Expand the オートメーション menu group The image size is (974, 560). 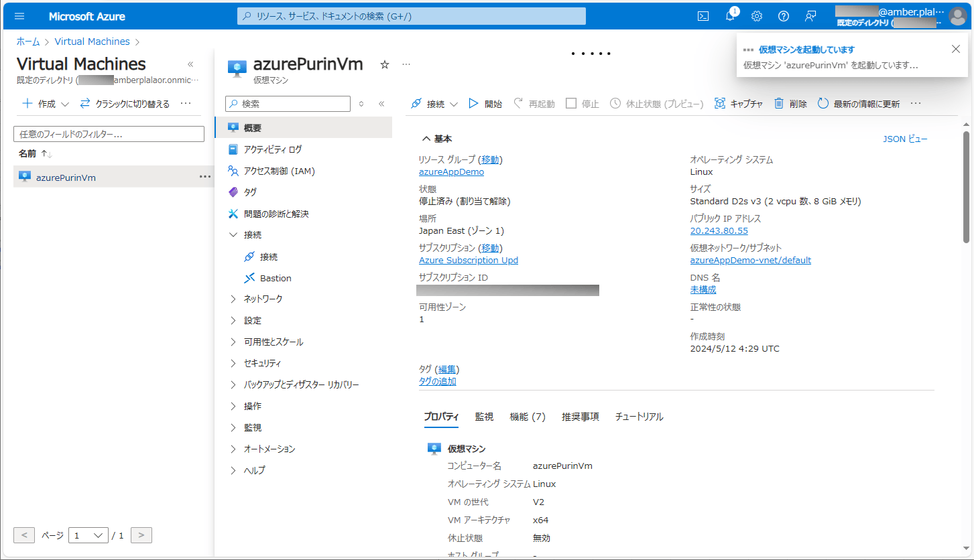click(x=233, y=449)
